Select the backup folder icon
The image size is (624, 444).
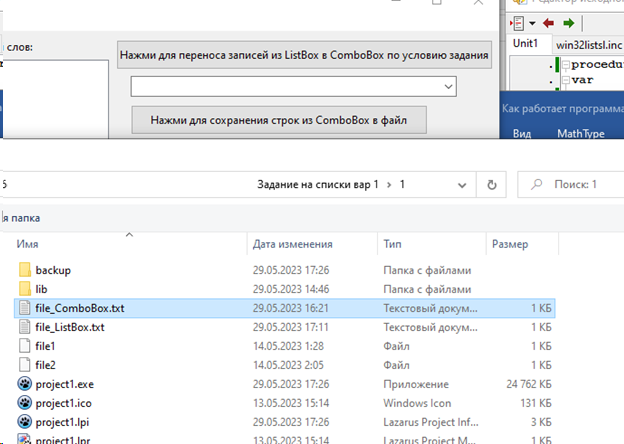pos(25,270)
